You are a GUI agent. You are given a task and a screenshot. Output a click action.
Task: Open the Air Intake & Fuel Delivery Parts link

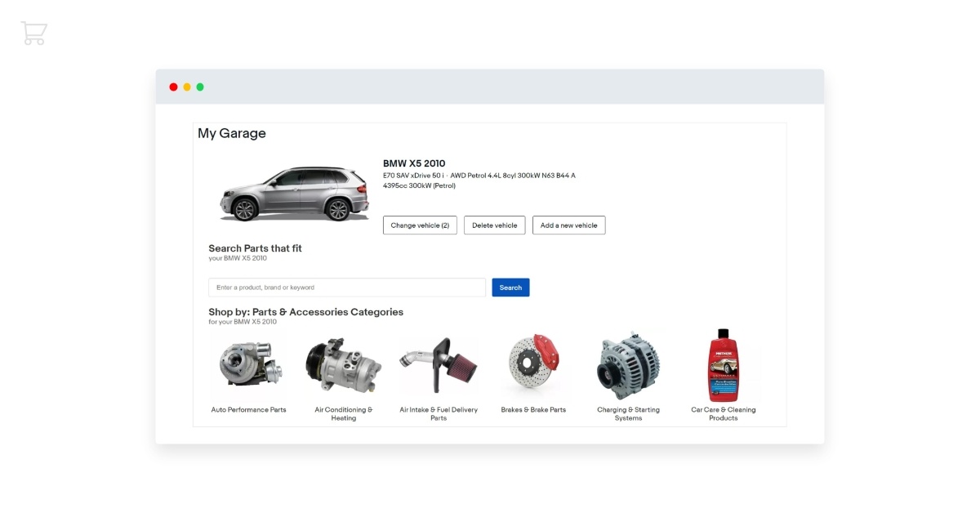coord(439,413)
